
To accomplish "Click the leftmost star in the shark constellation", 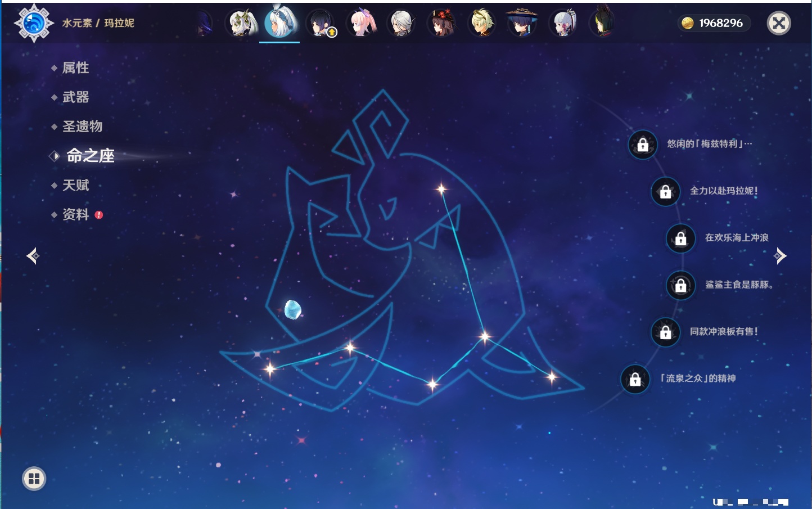I will (x=270, y=369).
